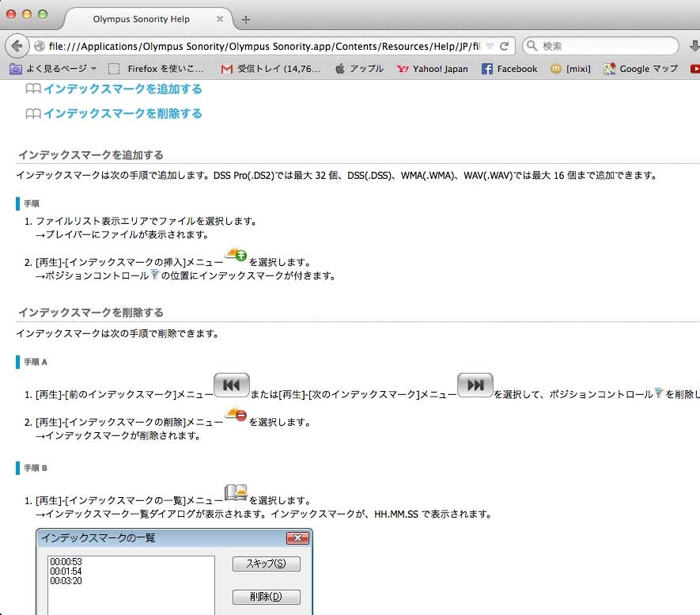This screenshot has width=700, height=615.
Task: Open the downloads arrow icon
Action: point(694,46)
